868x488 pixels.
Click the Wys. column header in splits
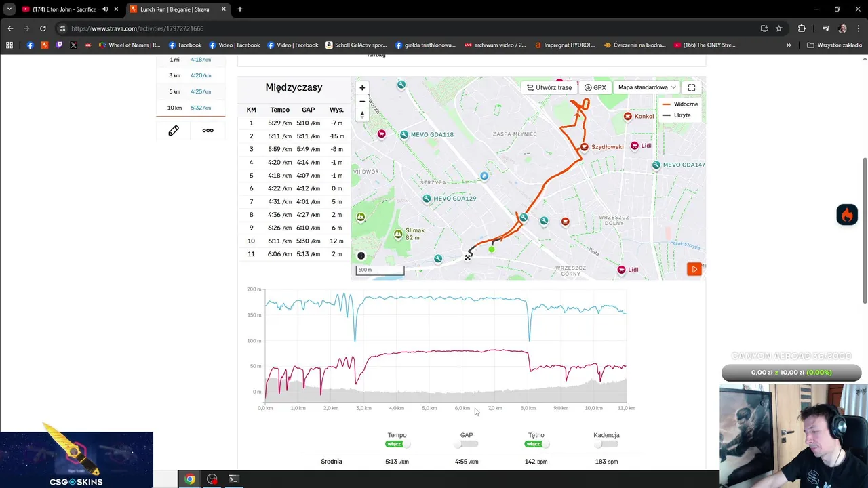[x=336, y=110]
